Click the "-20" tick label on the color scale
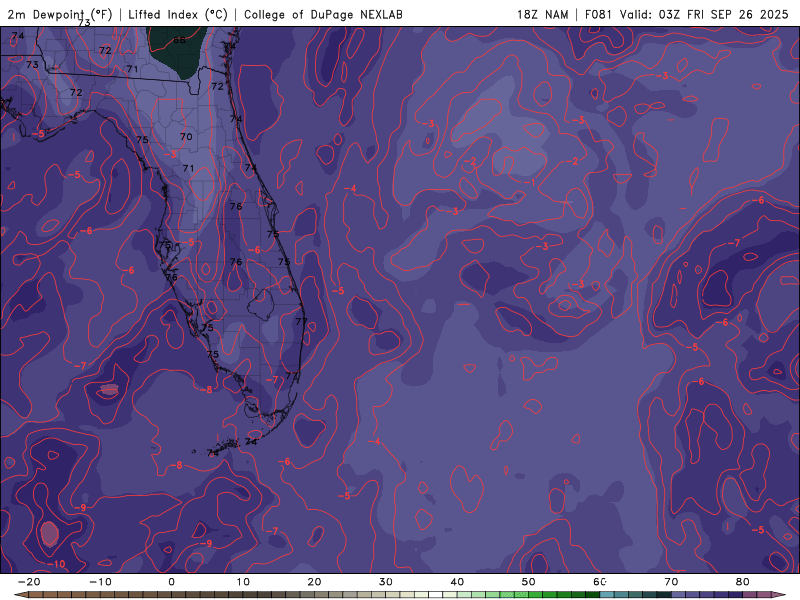The width and height of the screenshot is (800, 600). (x=29, y=582)
